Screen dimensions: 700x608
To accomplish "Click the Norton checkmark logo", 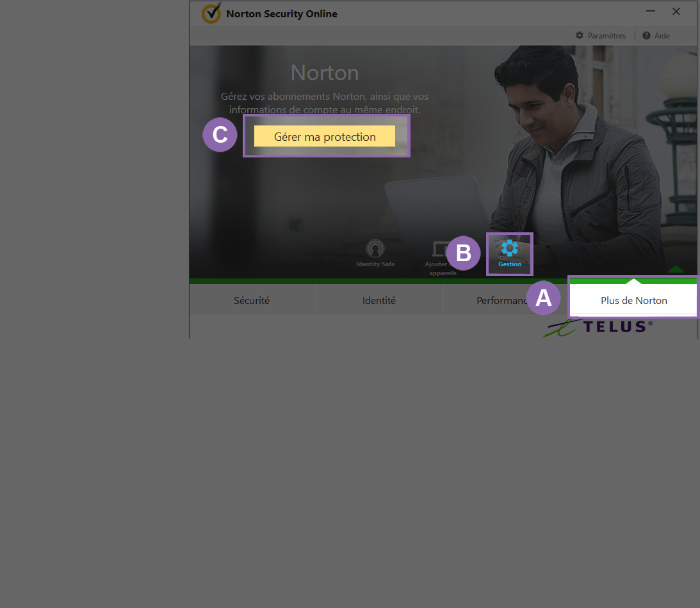I will click(211, 13).
